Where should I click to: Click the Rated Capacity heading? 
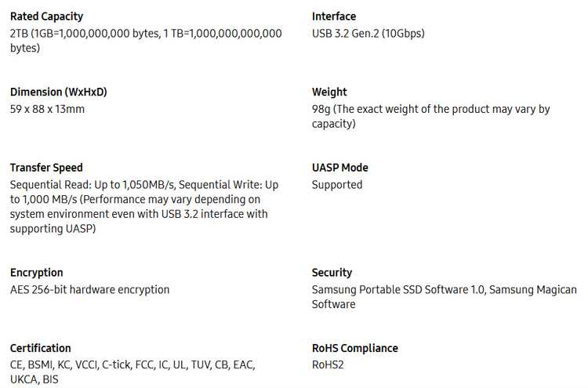[46, 16]
